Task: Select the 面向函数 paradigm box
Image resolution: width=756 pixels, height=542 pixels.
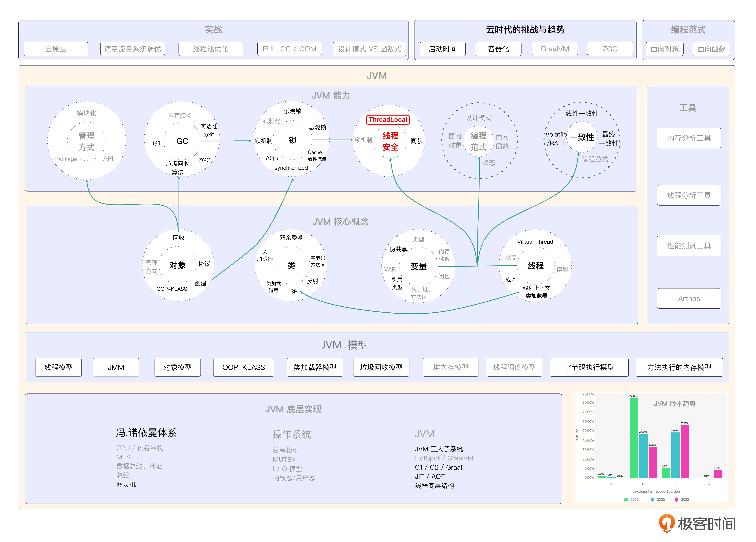Action: pos(711,49)
